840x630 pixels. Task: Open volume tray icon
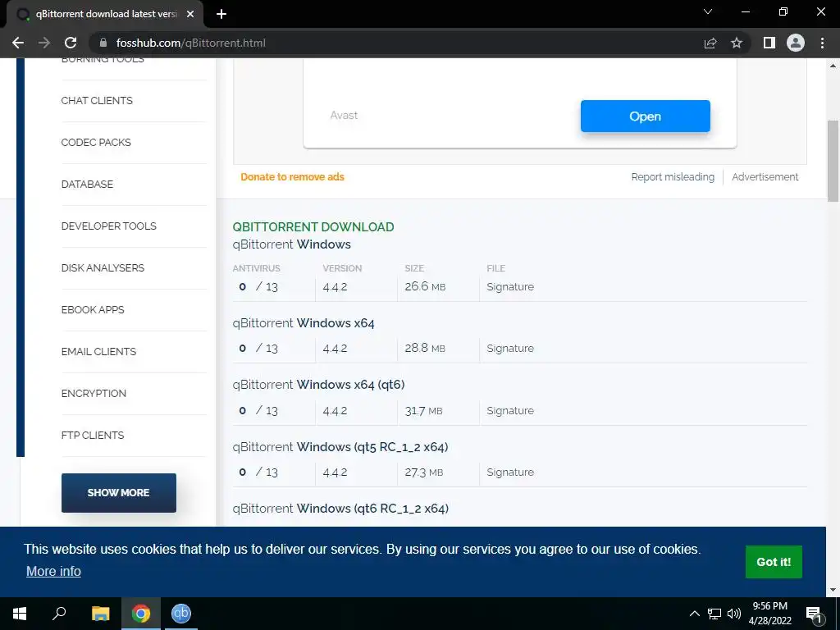pos(734,614)
